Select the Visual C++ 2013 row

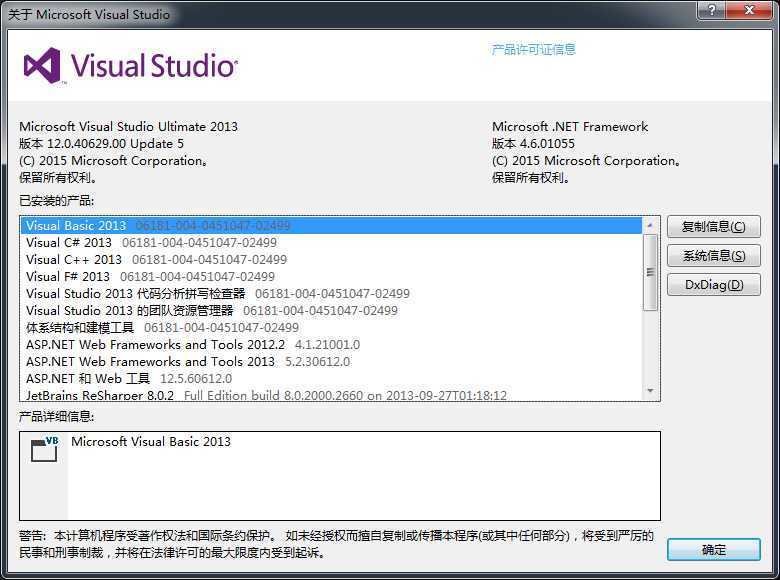pyautogui.click(x=331, y=259)
